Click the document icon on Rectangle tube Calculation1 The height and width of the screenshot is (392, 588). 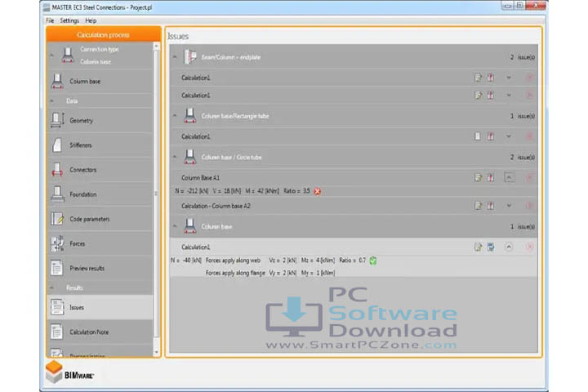pyautogui.click(x=478, y=136)
